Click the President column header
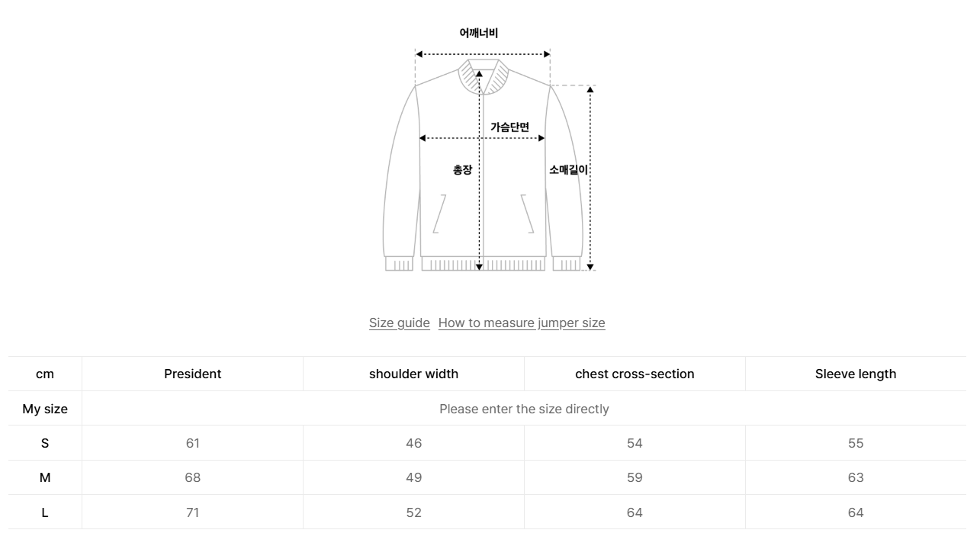The height and width of the screenshot is (546, 980). (x=192, y=374)
